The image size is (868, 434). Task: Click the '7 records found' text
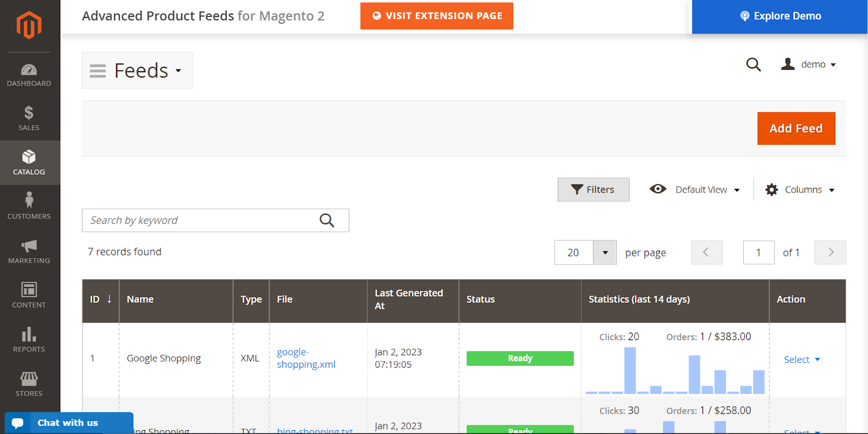125,252
